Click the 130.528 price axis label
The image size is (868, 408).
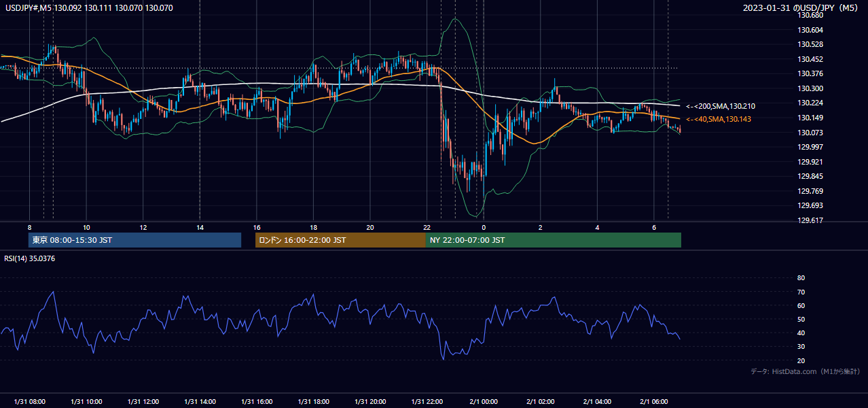tap(810, 44)
